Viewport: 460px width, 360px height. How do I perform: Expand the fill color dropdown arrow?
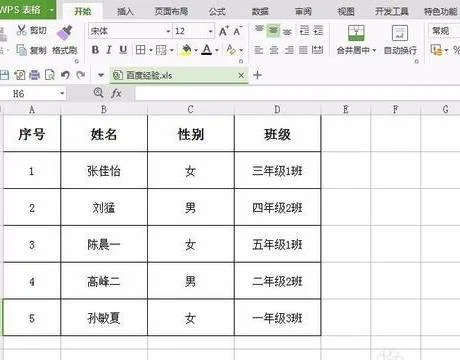click(x=196, y=50)
